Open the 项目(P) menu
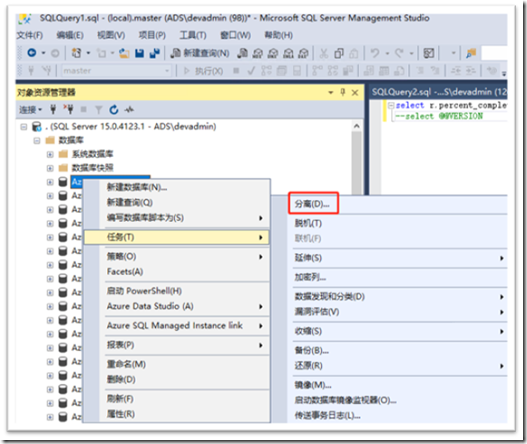The width and height of the screenshot is (527, 444). click(x=152, y=35)
